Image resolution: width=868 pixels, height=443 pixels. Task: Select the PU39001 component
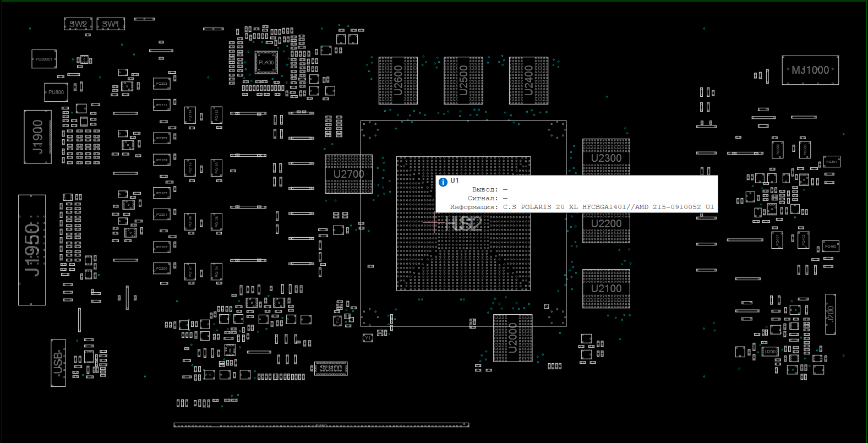tap(44, 59)
